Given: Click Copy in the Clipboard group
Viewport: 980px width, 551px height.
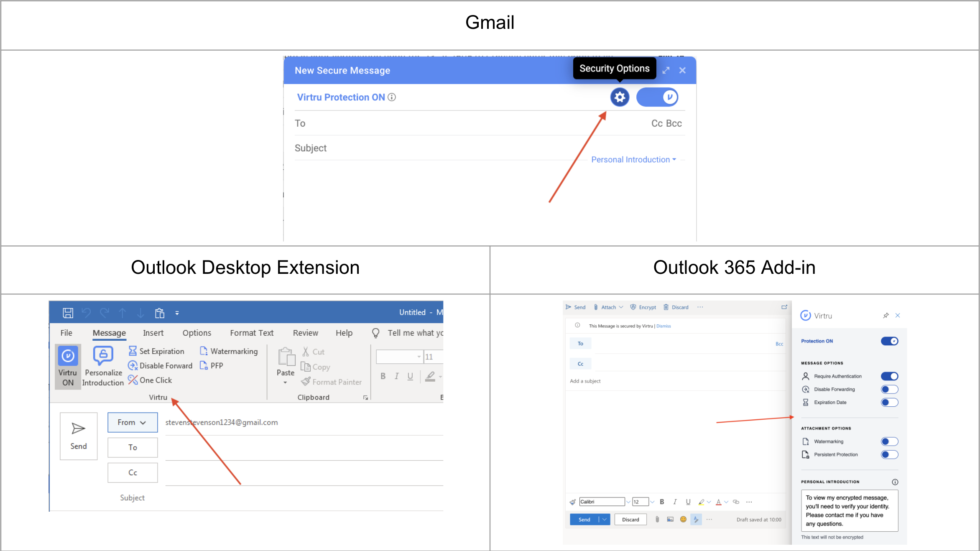Looking at the screenshot, I should coord(316,367).
